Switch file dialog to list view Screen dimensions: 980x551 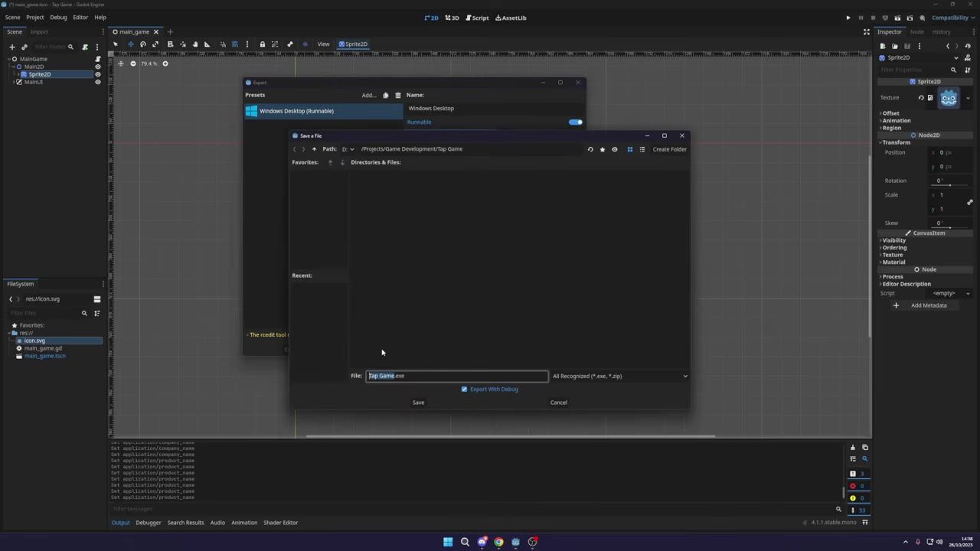642,149
